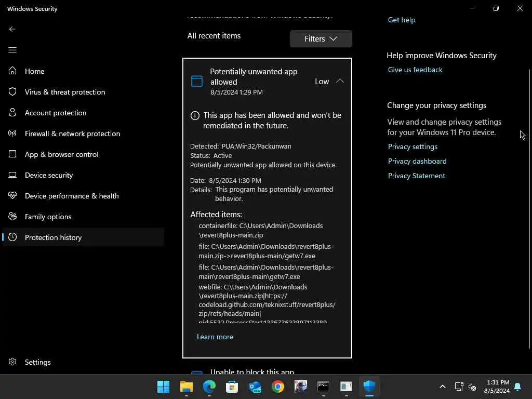Click the back arrow icon
532x399 pixels.
coord(12,29)
